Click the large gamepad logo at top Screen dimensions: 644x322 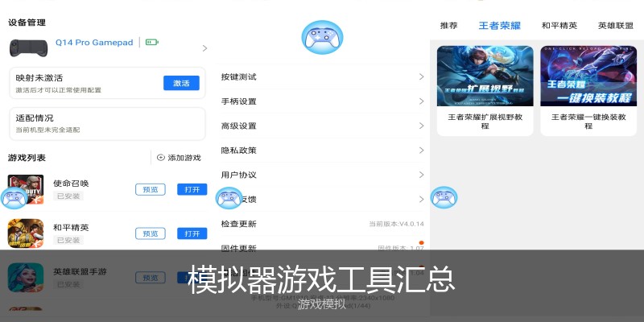pyautogui.click(x=323, y=37)
